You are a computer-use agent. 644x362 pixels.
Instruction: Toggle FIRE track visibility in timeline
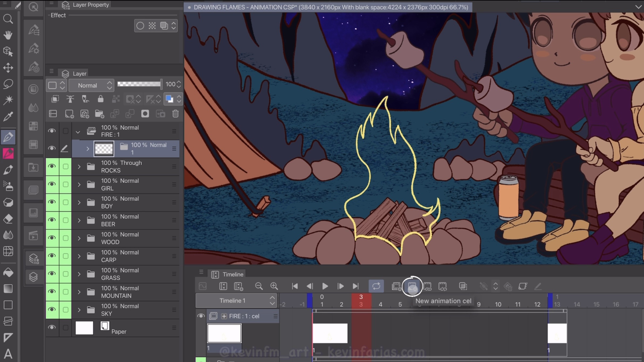click(x=201, y=316)
